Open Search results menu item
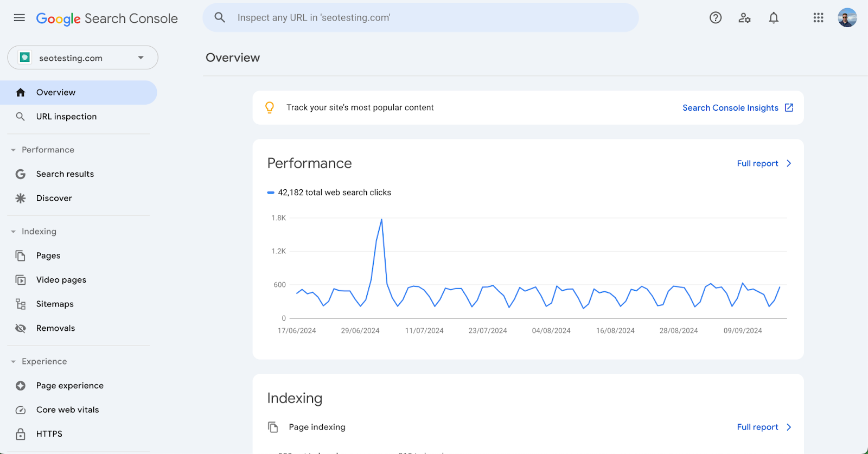Viewport: 868px width, 454px height. tap(79, 174)
